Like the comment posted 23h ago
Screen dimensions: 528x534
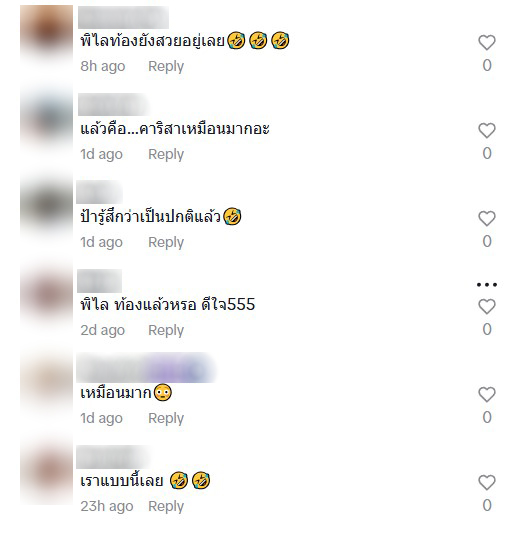click(x=487, y=483)
